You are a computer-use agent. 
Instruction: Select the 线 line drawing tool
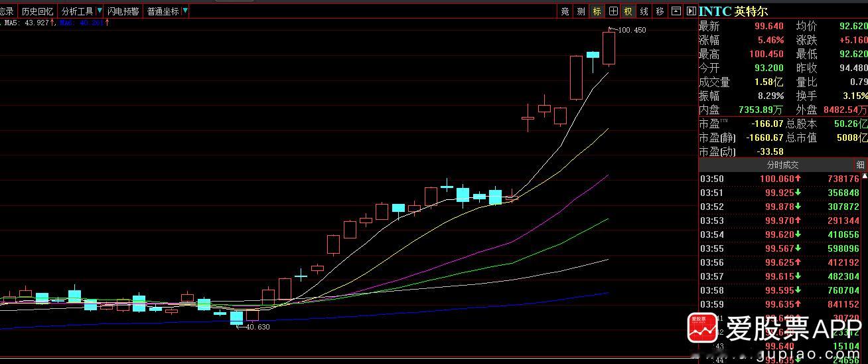coord(644,11)
